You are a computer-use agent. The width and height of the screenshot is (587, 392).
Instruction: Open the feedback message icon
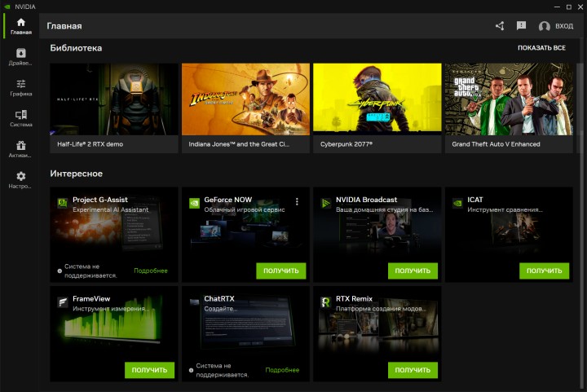click(521, 25)
